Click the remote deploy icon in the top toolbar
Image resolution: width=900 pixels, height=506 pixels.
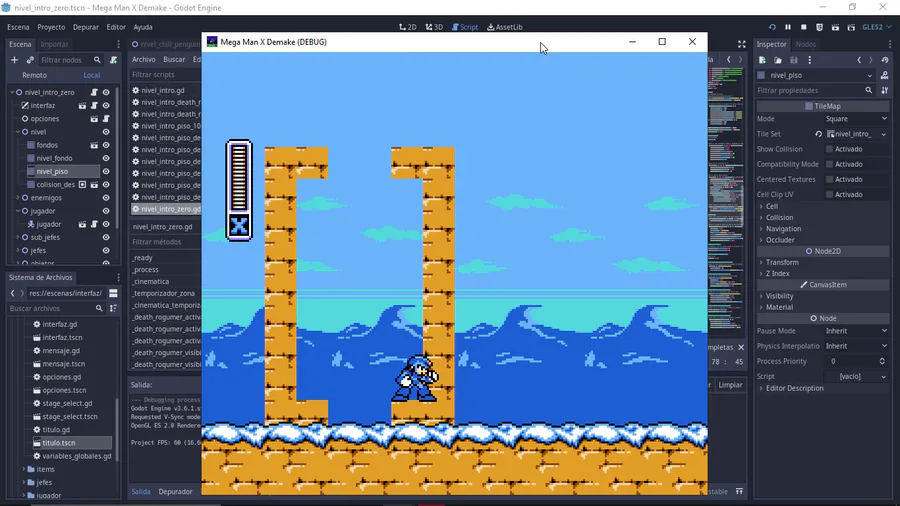pyautogui.click(x=820, y=27)
